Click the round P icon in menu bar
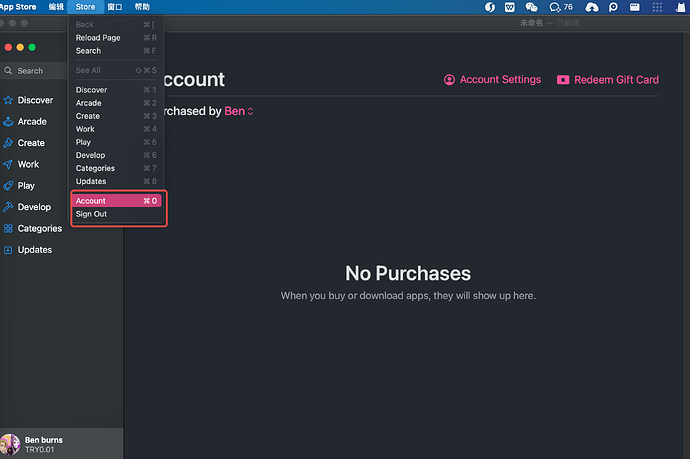 pyautogui.click(x=613, y=7)
